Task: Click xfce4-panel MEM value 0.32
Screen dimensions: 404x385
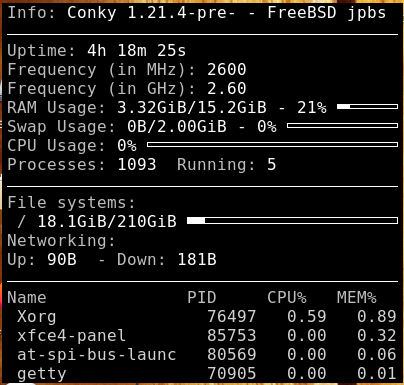Action: point(377,336)
